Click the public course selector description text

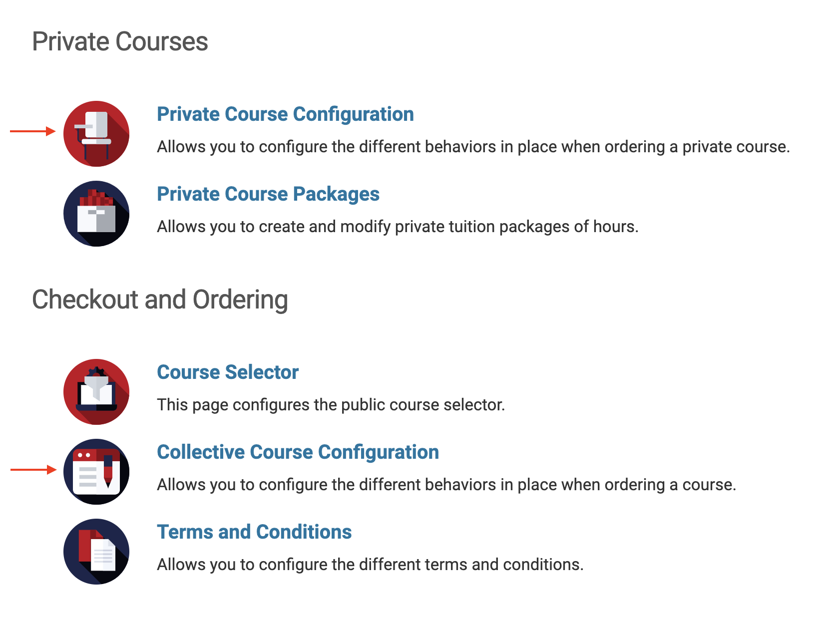tap(331, 405)
